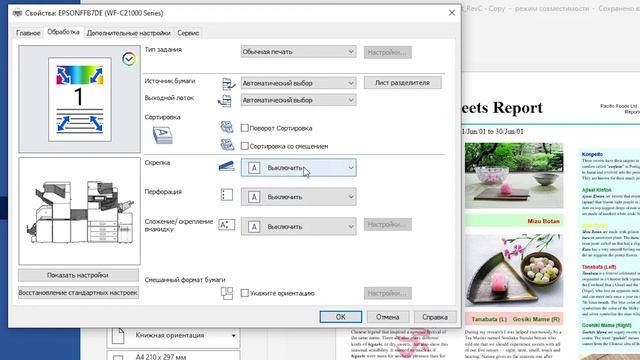Switch to the Обработка tab
This screenshot has width=640, height=360.
pos(63,32)
